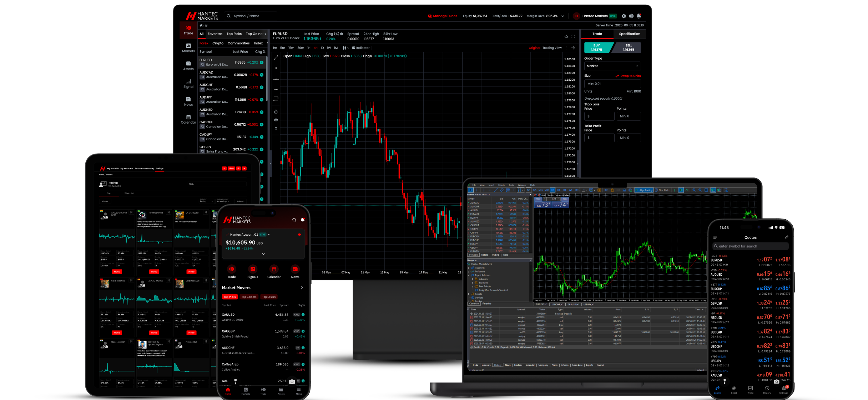Toggle drawing visibility with the eye icon on the chart
Image resolution: width=868 pixels, height=400 pixels.
click(276, 120)
